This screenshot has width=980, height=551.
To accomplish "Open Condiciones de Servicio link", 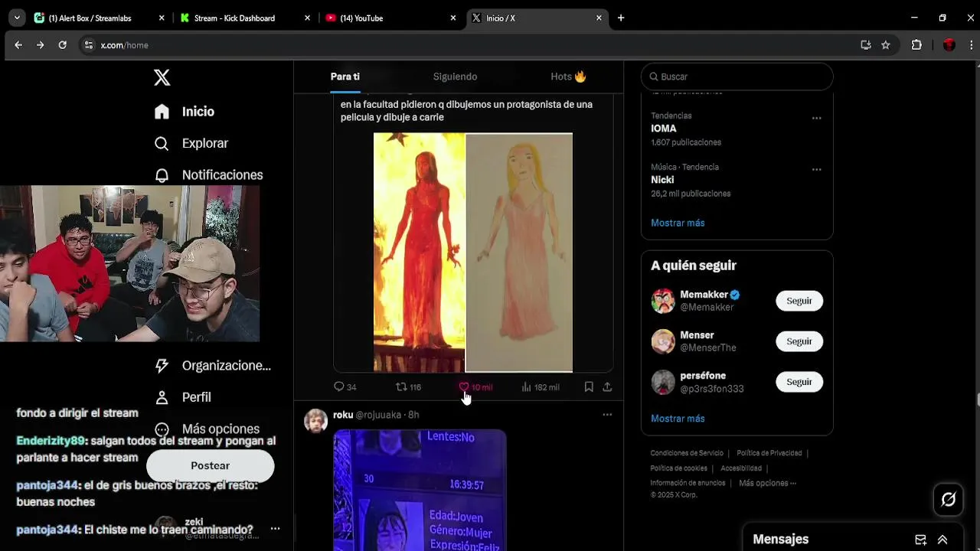I will click(x=687, y=453).
